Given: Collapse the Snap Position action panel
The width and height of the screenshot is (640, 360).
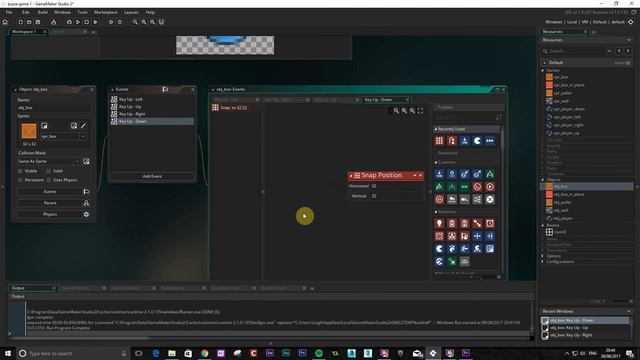Looking at the screenshot, I should click(351, 176).
